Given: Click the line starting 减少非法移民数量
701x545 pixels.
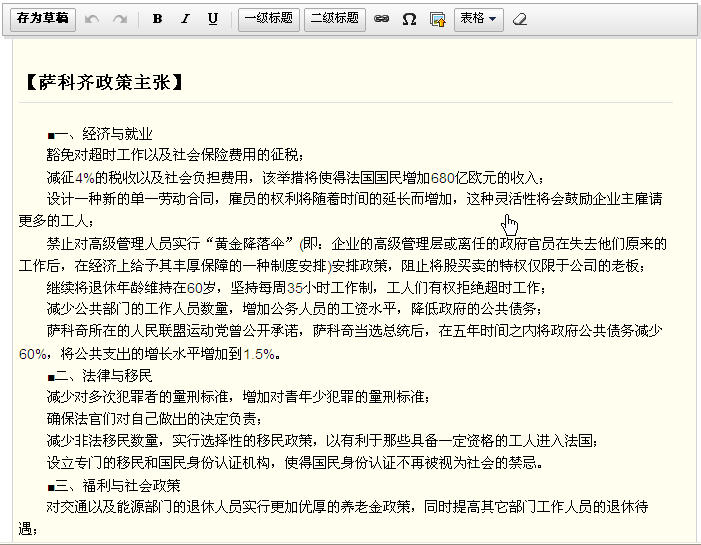Looking at the screenshot, I should pos(323,441).
